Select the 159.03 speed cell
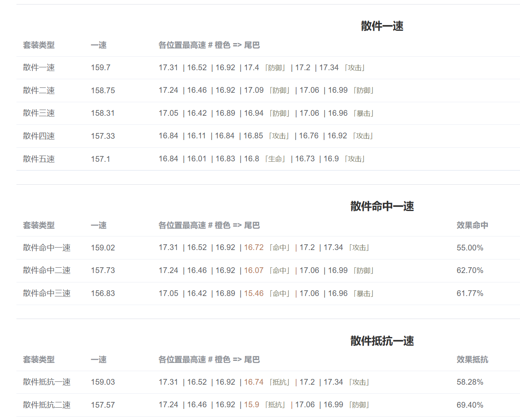Viewport: 520px width, 420px height. 103,382
